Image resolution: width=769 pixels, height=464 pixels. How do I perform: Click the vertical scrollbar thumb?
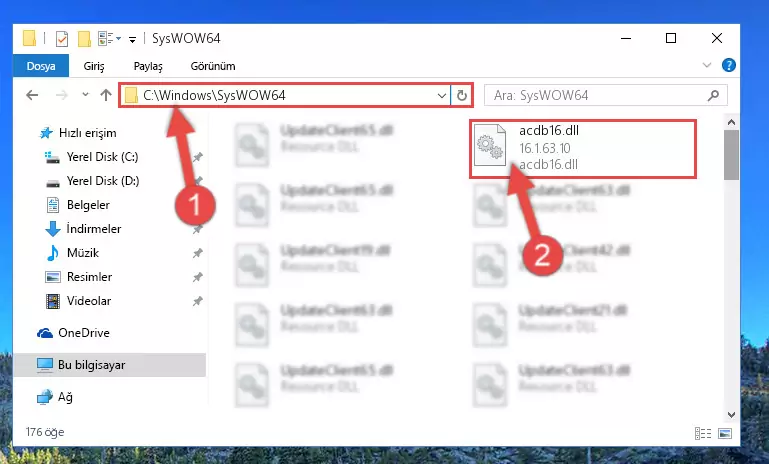click(731, 155)
